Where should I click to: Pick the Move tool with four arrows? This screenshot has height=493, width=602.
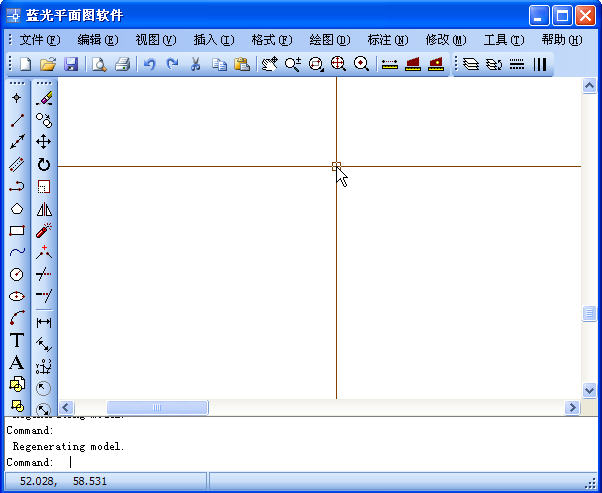click(x=44, y=142)
